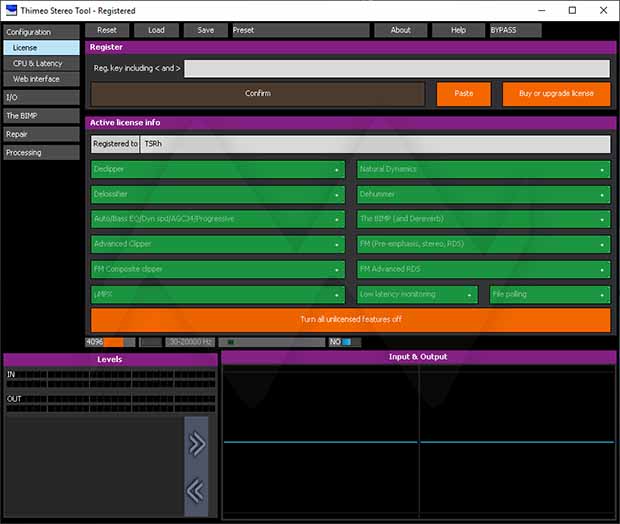Click the left-pointing double arrow in Levels
620x524 pixels.
[196, 491]
